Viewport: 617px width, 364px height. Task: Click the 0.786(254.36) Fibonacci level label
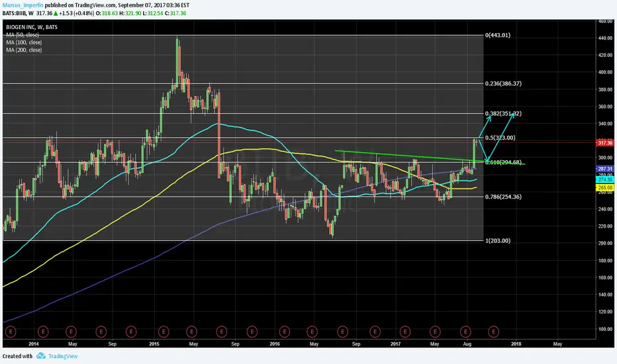(503, 197)
